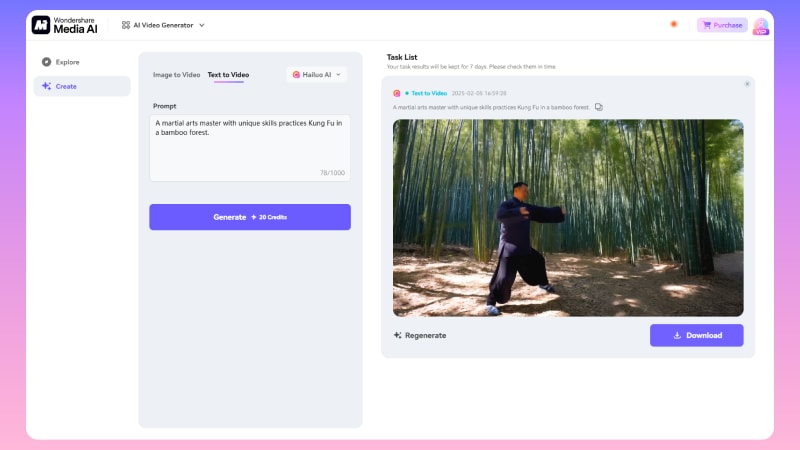Switch to the Text to Video tab
Screen dimensions: 800x450
click(228, 74)
